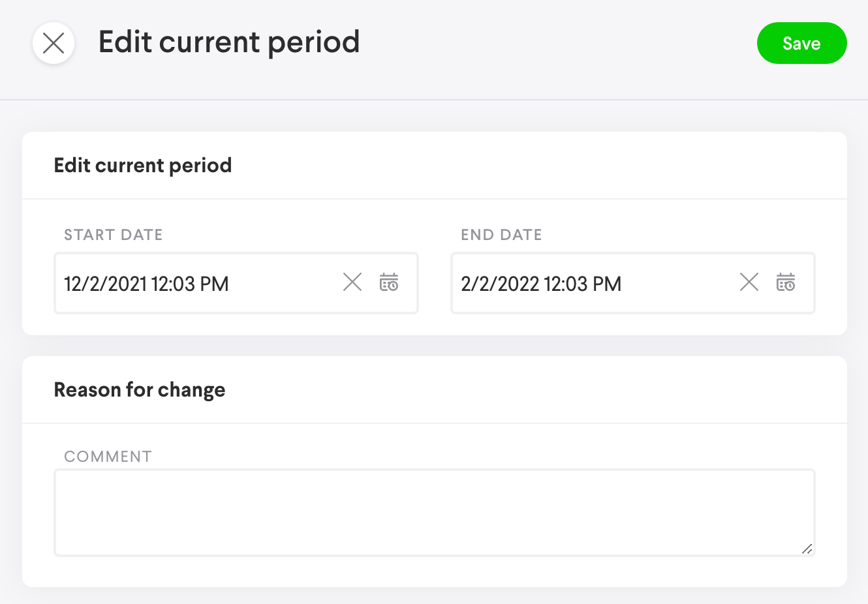Click 12:03 PM time in End Date
868x604 pixels.
[x=582, y=284]
